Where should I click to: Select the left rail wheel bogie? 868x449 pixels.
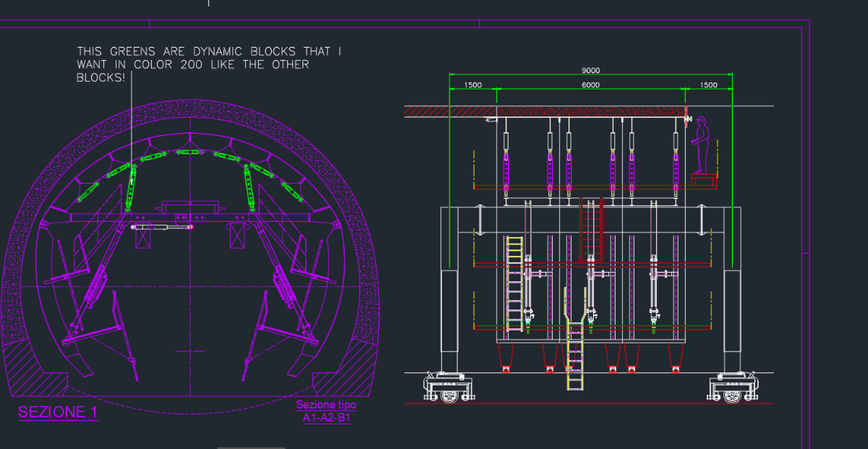coord(450,388)
